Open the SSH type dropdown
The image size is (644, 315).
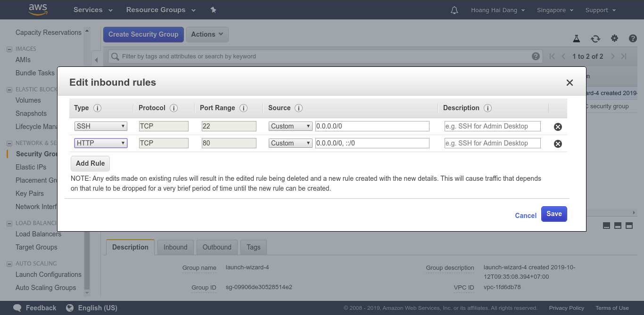pos(101,126)
